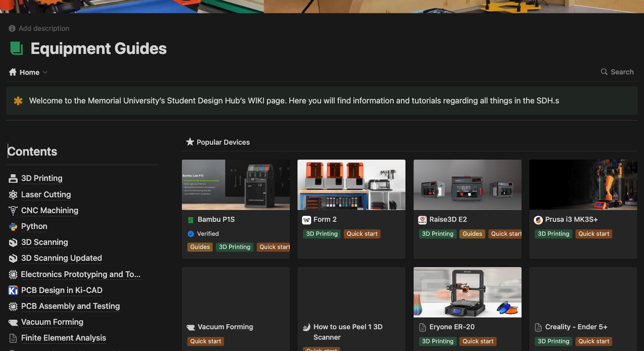This screenshot has width=644, height=351.
Task: Click the Quick start tag on Form 2
Action: click(362, 234)
